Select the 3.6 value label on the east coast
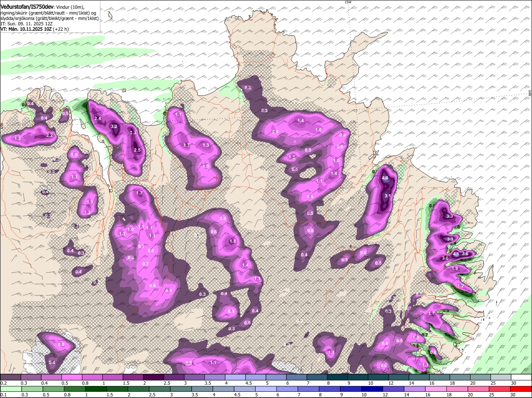 click(x=465, y=254)
